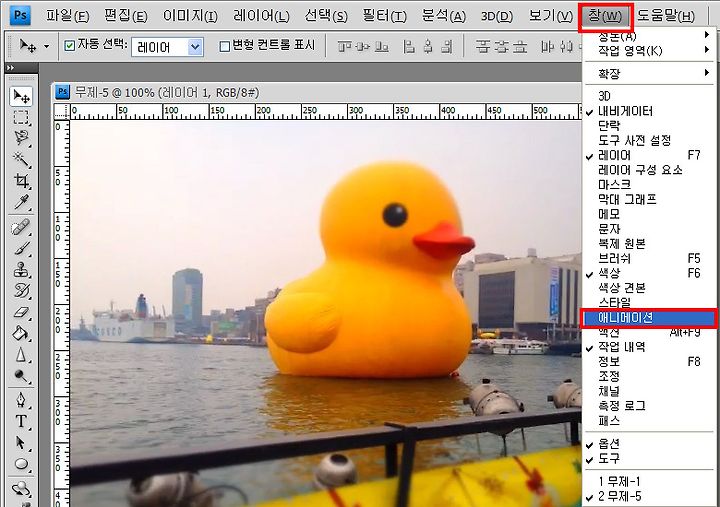720x507 pixels.
Task: Click the Align right edges icon
Action: pos(446,46)
